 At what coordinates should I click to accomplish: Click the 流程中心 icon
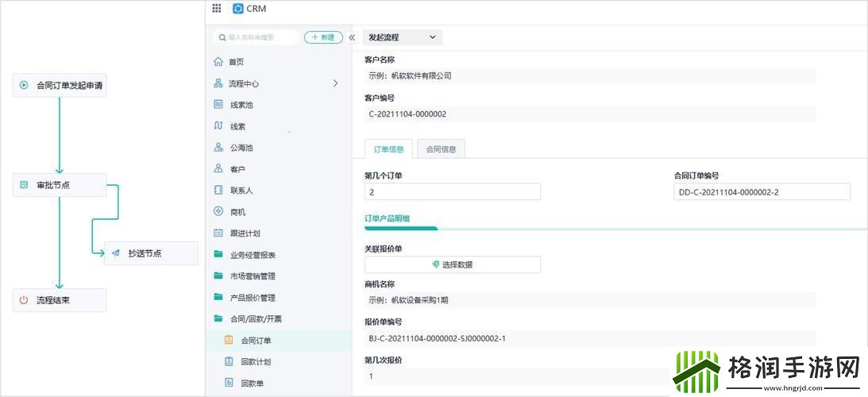tap(218, 83)
